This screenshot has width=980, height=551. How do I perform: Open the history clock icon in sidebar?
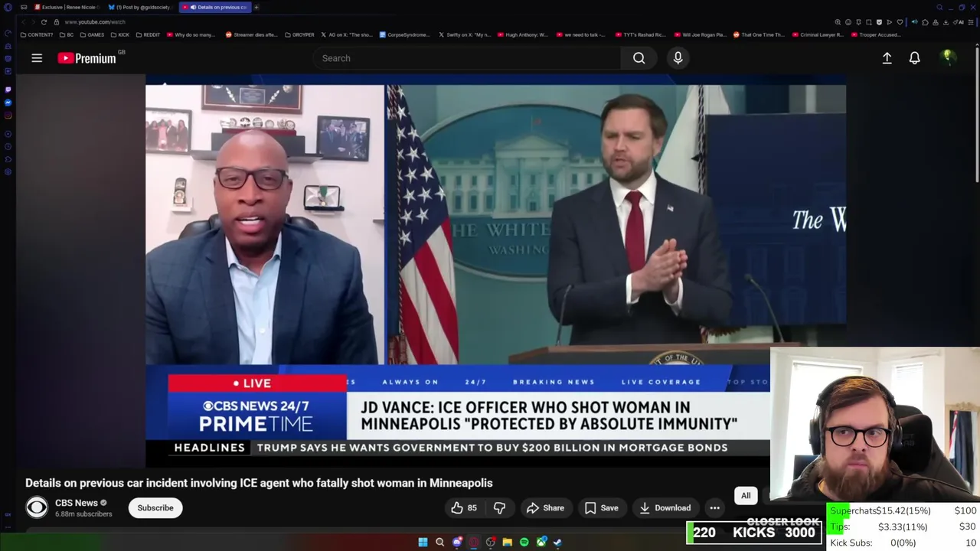click(8, 147)
